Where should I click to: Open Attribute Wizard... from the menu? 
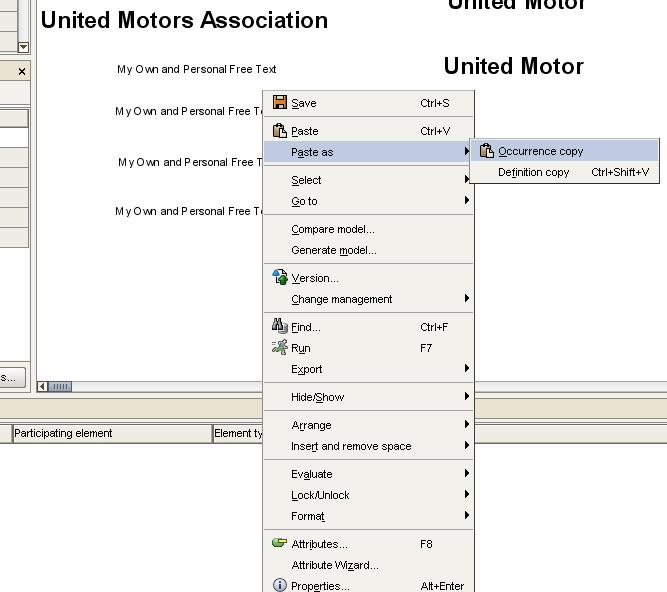tap(335, 565)
